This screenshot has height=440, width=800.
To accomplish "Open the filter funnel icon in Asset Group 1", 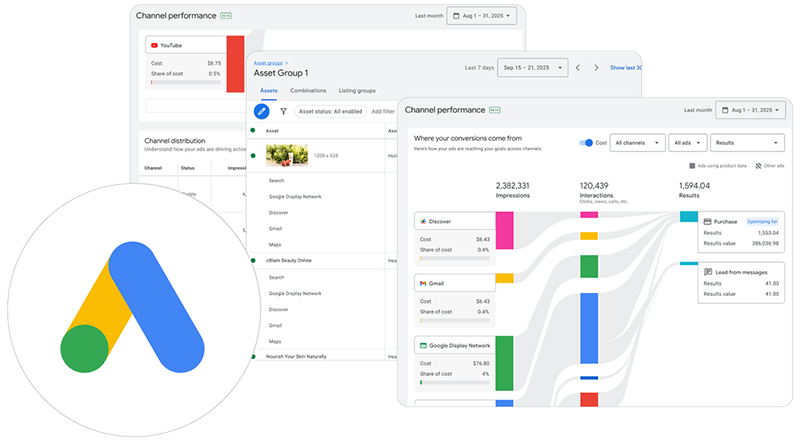I will coord(283,111).
